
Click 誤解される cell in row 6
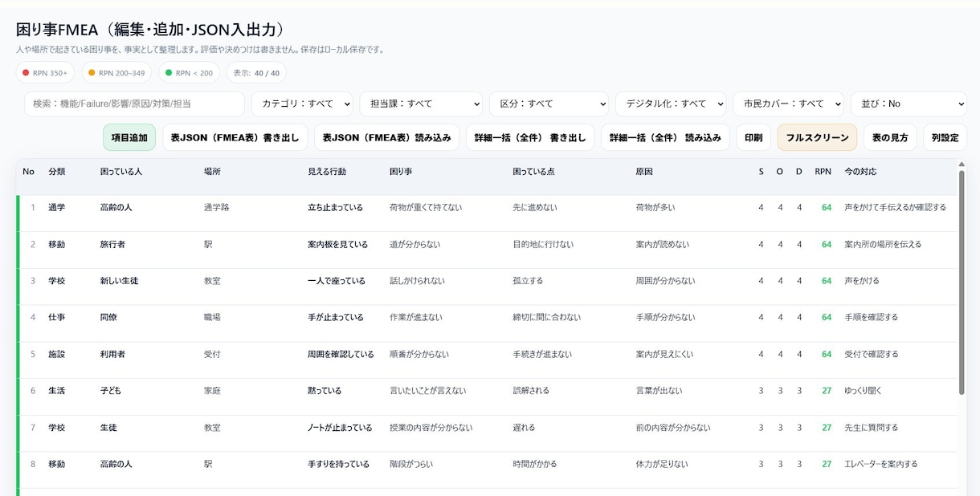pos(531,391)
